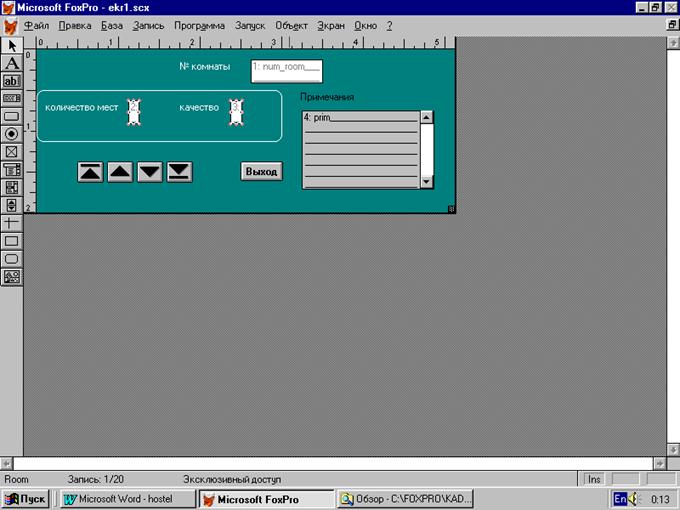Select the Check Box tool
680x510 pixels.
click(11, 151)
